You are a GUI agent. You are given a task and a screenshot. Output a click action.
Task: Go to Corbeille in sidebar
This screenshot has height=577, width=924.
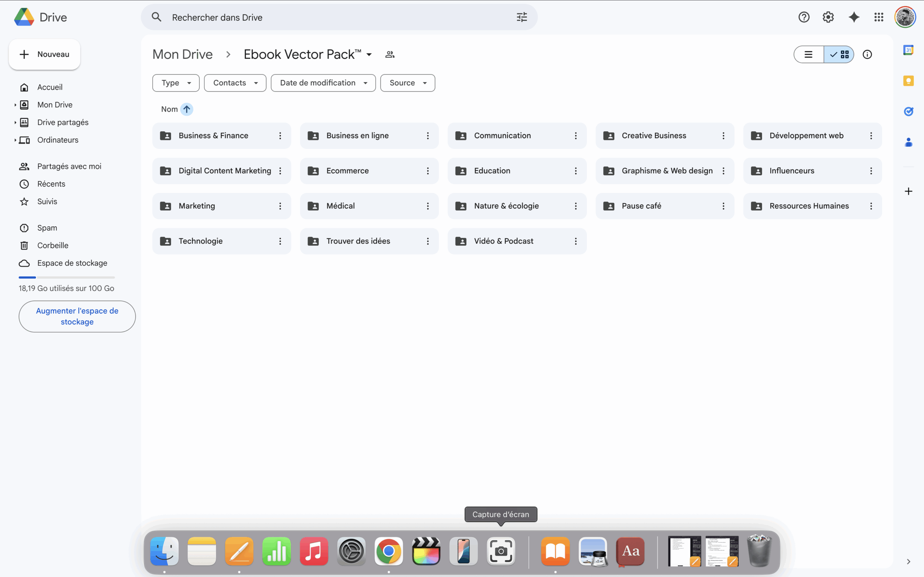pos(53,245)
